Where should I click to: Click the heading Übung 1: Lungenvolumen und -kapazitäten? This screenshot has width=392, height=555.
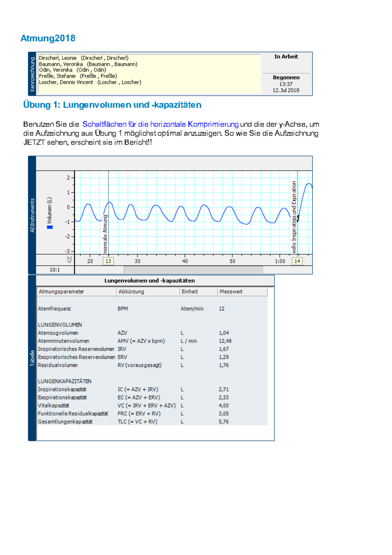(x=112, y=105)
